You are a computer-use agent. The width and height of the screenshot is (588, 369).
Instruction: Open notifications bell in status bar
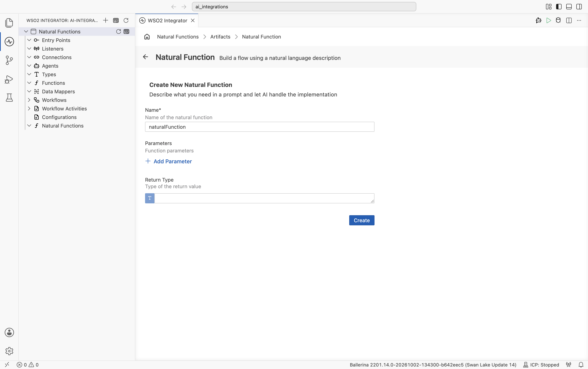(x=581, y=365)
